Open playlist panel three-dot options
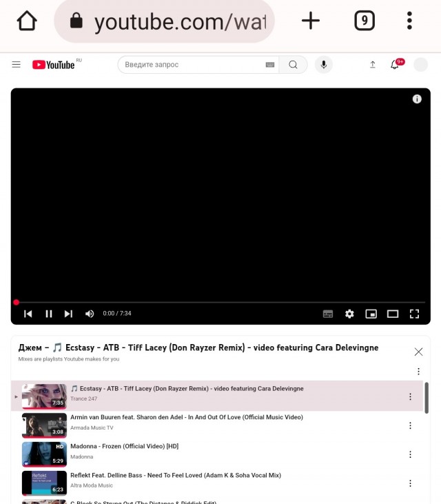Screen dimensions: 441x504 pos(418,372)
